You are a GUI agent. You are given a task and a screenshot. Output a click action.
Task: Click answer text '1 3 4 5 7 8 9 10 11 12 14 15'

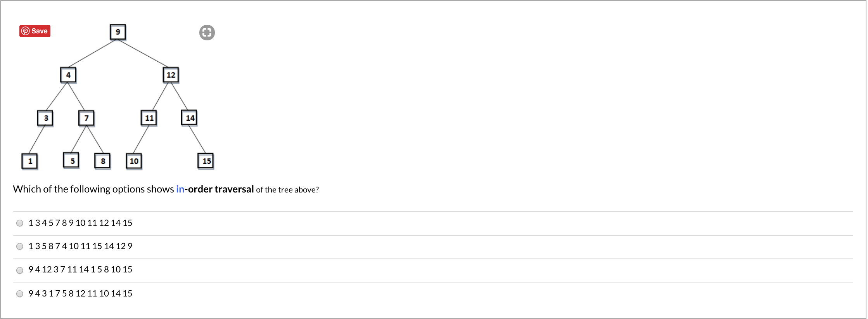pos(80,223)
